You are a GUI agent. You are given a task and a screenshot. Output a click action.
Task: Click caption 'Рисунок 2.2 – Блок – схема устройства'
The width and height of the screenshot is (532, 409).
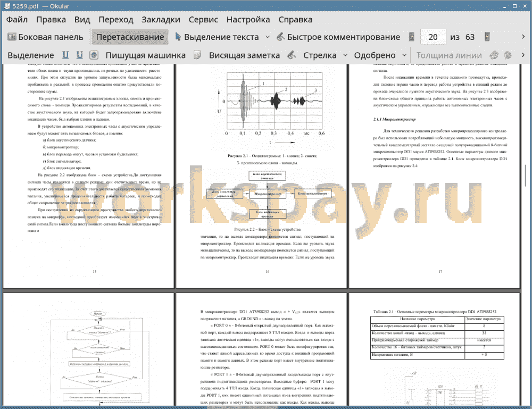tap(267, 230)
